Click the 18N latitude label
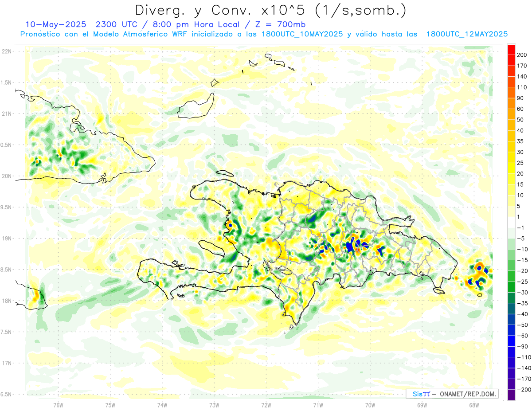 click(7, 301)
